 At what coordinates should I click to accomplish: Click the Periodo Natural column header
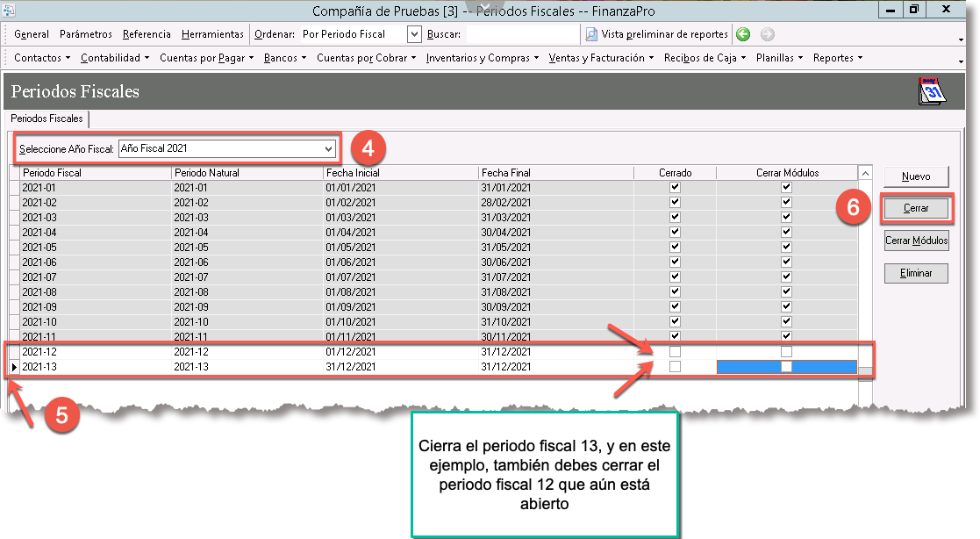click(247, 173)
